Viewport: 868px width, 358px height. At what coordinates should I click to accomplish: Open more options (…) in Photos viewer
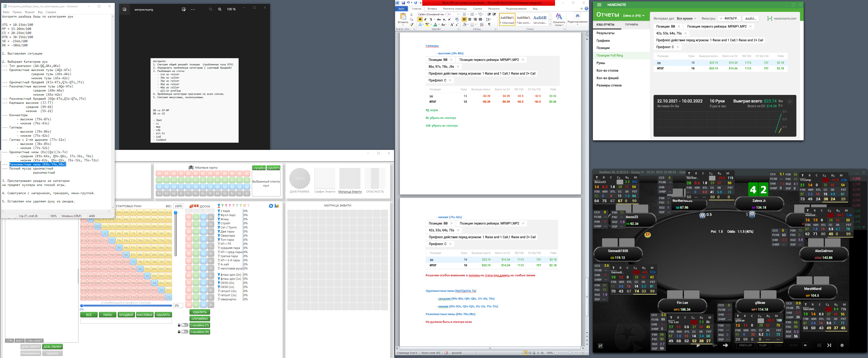(x=193, y=9)
